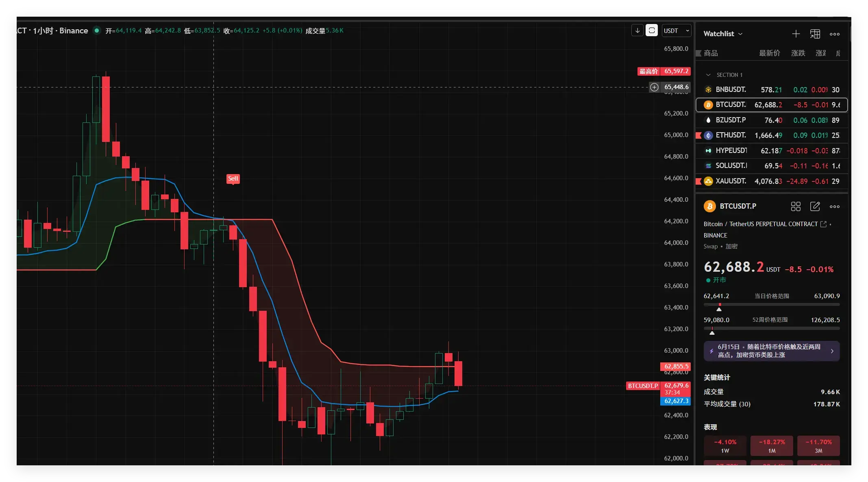The height and width of the screenshot is (482, 868).
Task: Select the 1W performance tile
Action: 725,446
